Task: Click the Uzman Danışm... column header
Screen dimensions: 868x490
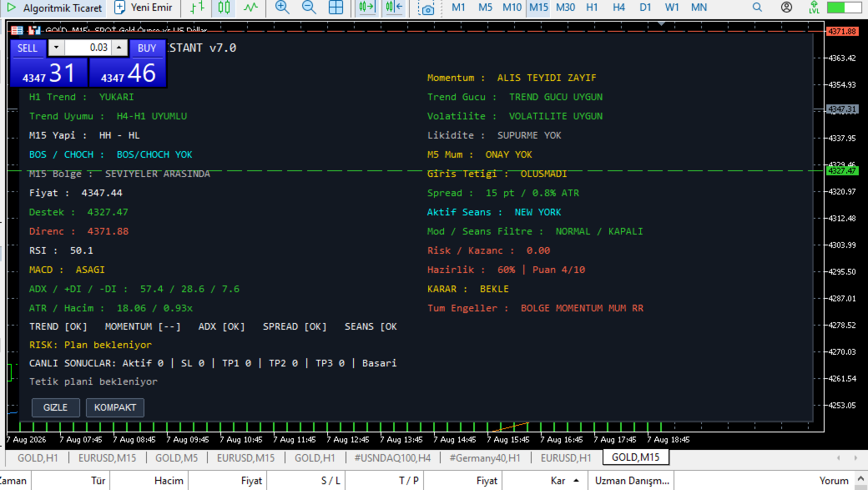Action: (630, 481)
